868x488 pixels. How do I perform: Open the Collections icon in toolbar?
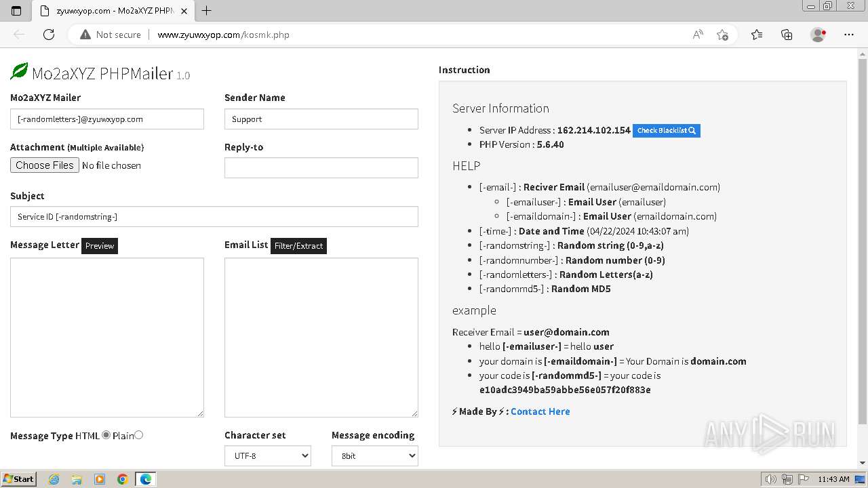(x=787, y=35)
